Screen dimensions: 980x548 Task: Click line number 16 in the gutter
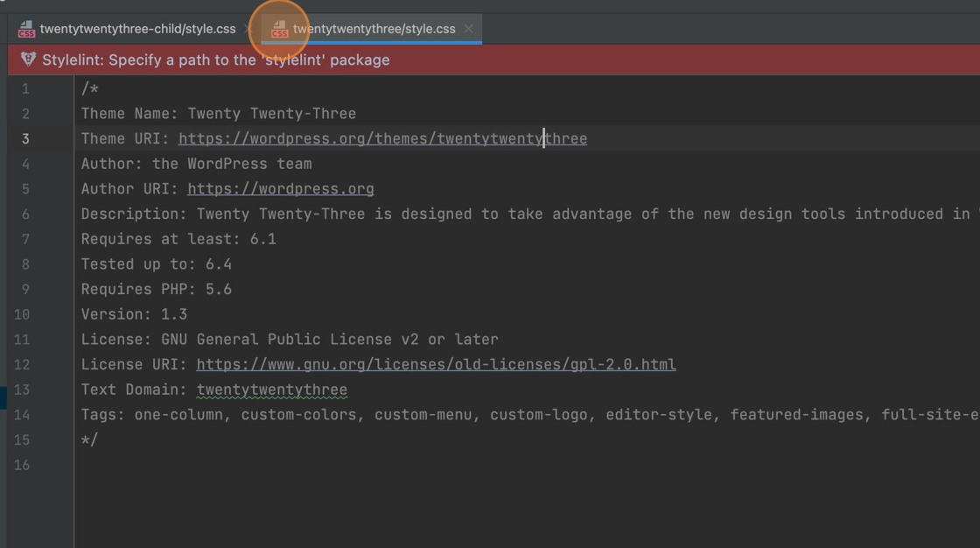click(22, 465)
